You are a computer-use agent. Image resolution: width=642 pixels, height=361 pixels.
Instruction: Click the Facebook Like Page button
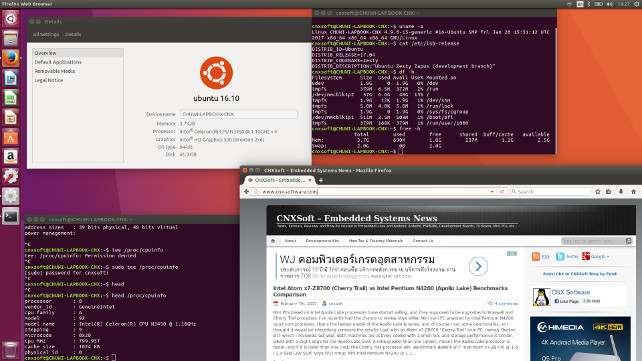(x=566, y=301)
